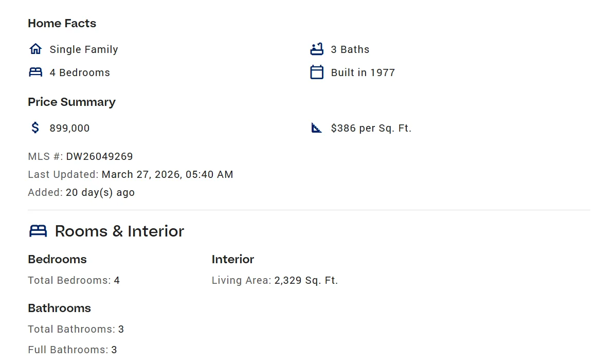Click the bathtub icon beside 3 Baths
The width and height of the screenshot is (597, 364).
click(317, 49)
